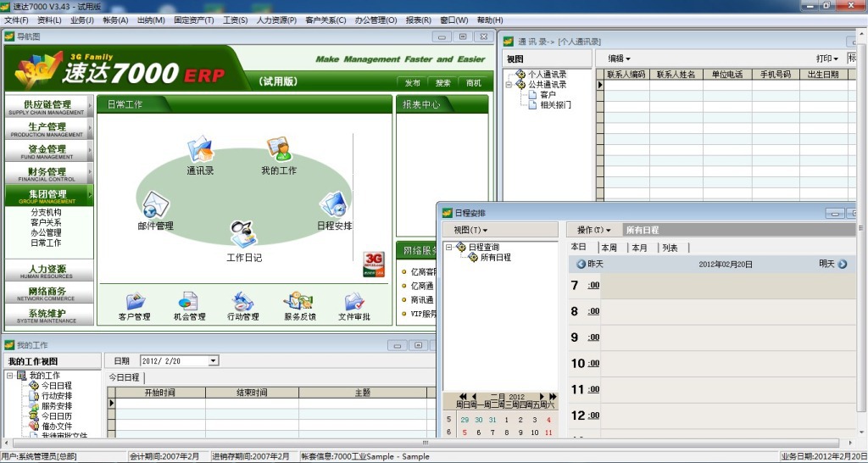
Task: Open the 编辑 dropdown in 通讯录 window
Action: (x=620, y=59)
